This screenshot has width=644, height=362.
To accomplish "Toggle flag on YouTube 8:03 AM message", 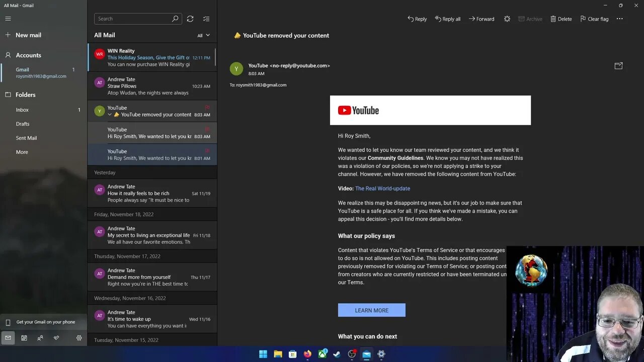I will (207, 129).
